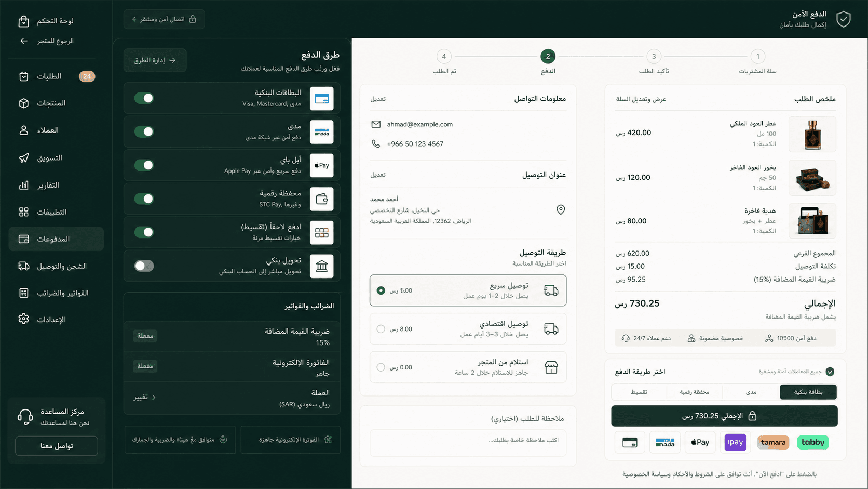Screen dimensions: 868x489
Task: Click the الإعدادات gear icon
Action: tap(23, 319)
